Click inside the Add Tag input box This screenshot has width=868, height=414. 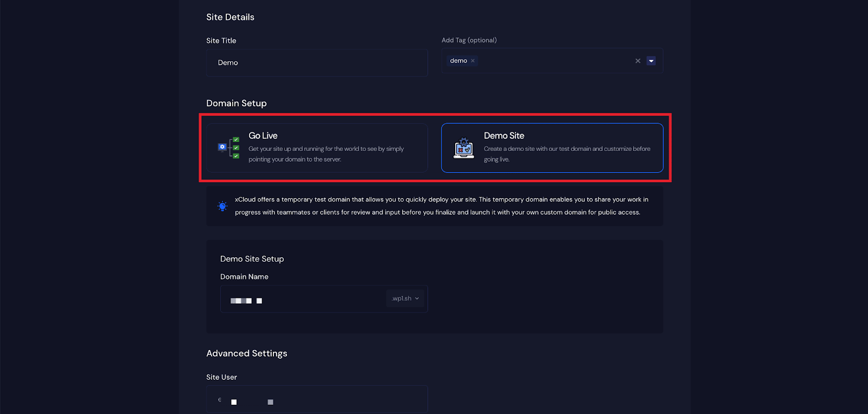click(x=552, y=61)
